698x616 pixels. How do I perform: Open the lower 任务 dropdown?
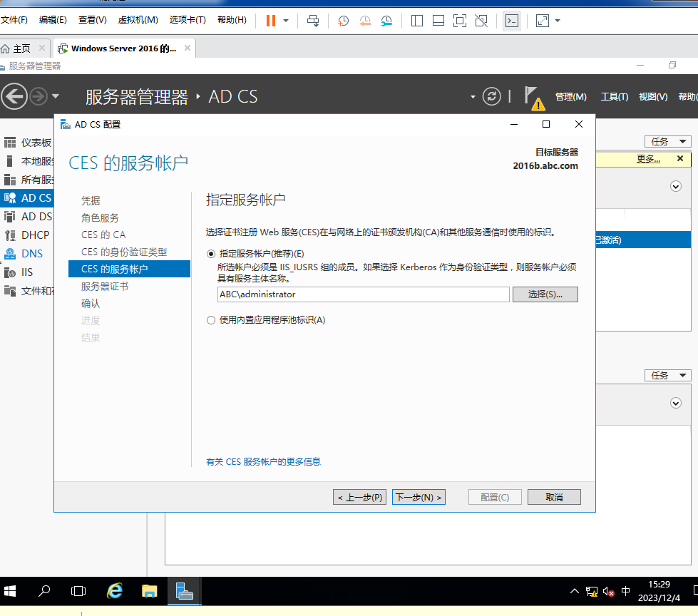click(x=667, y=375)
